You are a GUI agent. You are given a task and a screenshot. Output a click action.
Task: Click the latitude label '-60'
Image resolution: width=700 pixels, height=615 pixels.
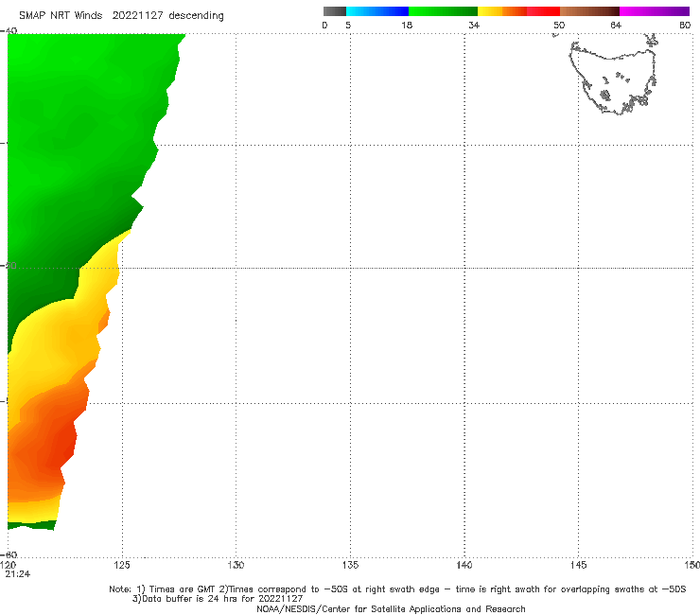(x=9, y=554)
